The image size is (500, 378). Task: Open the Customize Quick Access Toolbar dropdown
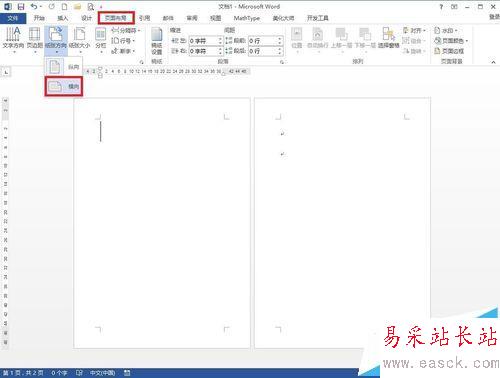(101, 7)
